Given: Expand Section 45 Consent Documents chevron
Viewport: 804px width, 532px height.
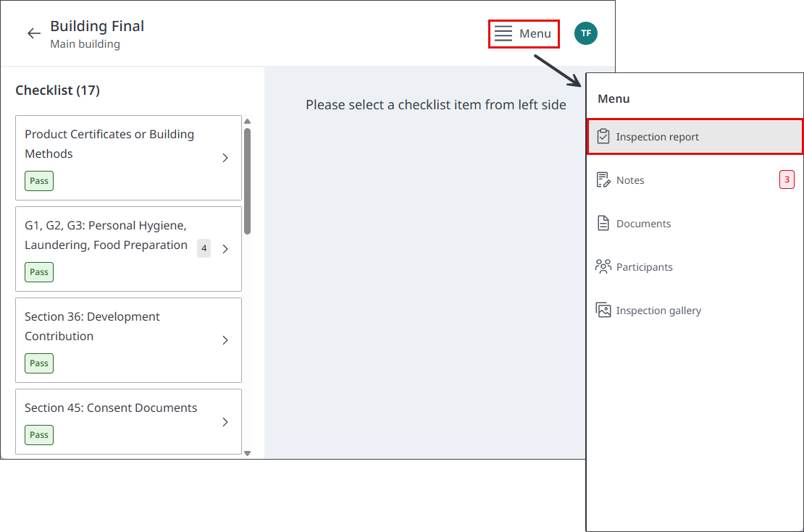Looking at the screenshot, I should [225, 422].
